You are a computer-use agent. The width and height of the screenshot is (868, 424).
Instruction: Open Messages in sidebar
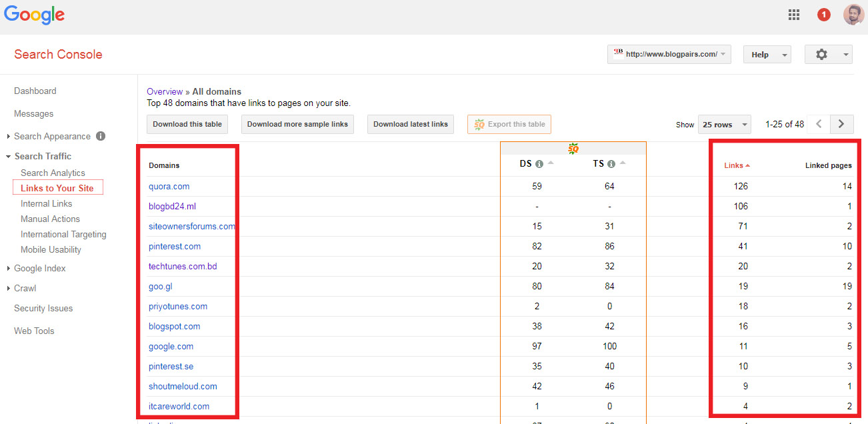[x=33, y=113]
